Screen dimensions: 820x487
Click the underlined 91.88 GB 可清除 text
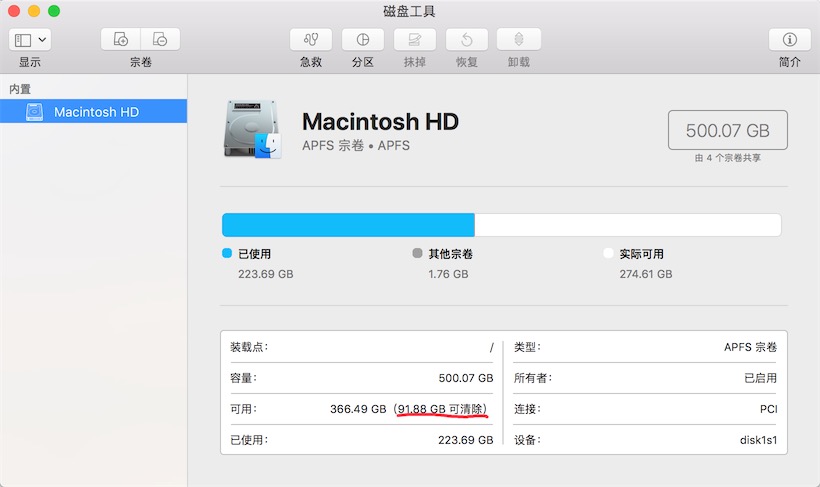(x=441, y=408)
